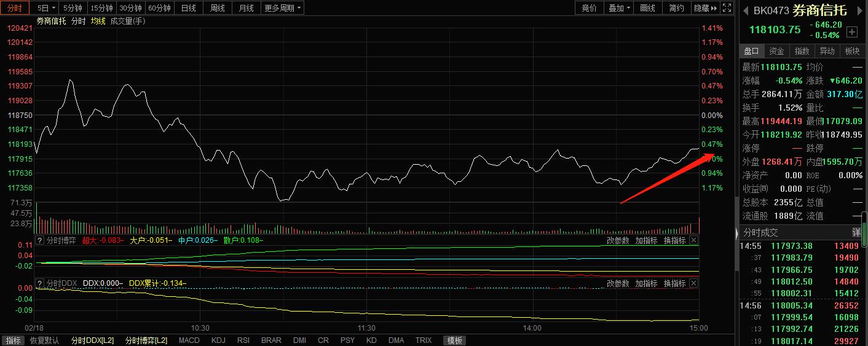Open the 叠加 overlay dropdown

point(620,8)
